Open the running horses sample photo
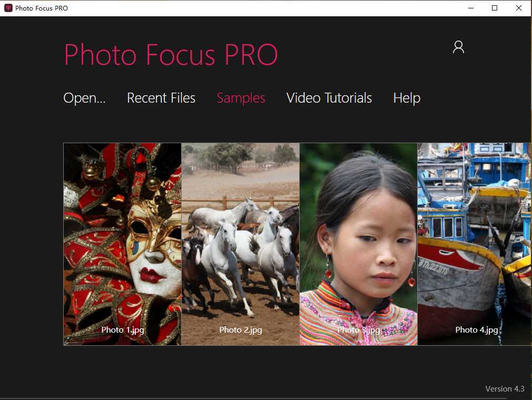 pyautogui.click(x=240, y=232)
